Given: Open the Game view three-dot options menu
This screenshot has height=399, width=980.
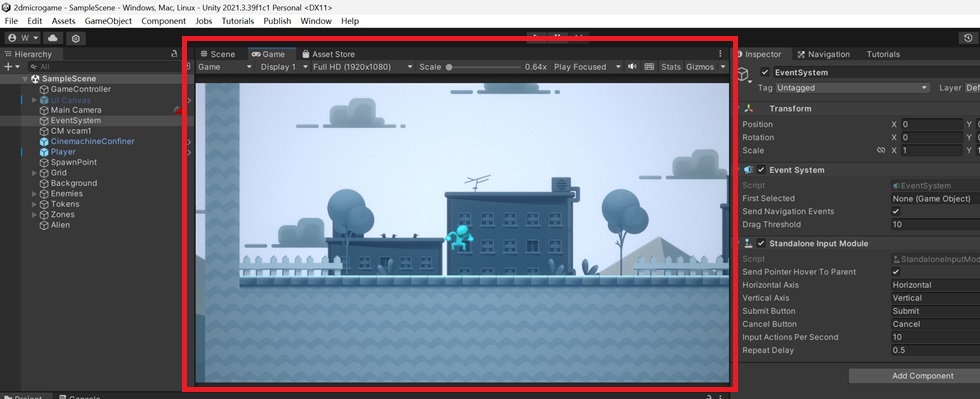Looking at the screenshot, I should [x=720, y=54].
